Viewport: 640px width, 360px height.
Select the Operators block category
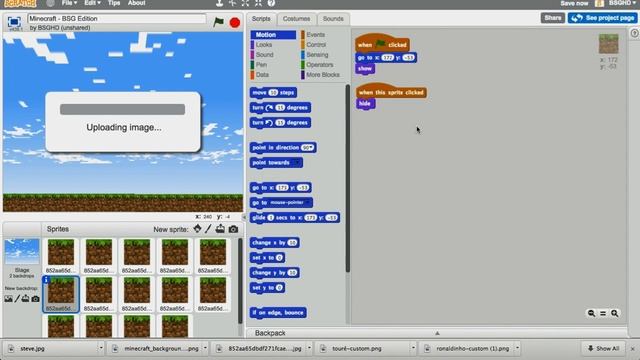click(x=320, y=64)
